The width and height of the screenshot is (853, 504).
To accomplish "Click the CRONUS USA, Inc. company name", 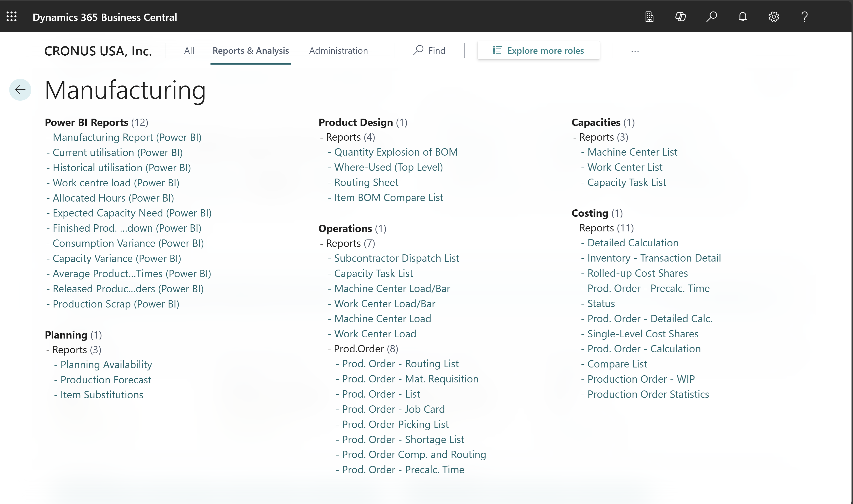I will pos(98,51).
